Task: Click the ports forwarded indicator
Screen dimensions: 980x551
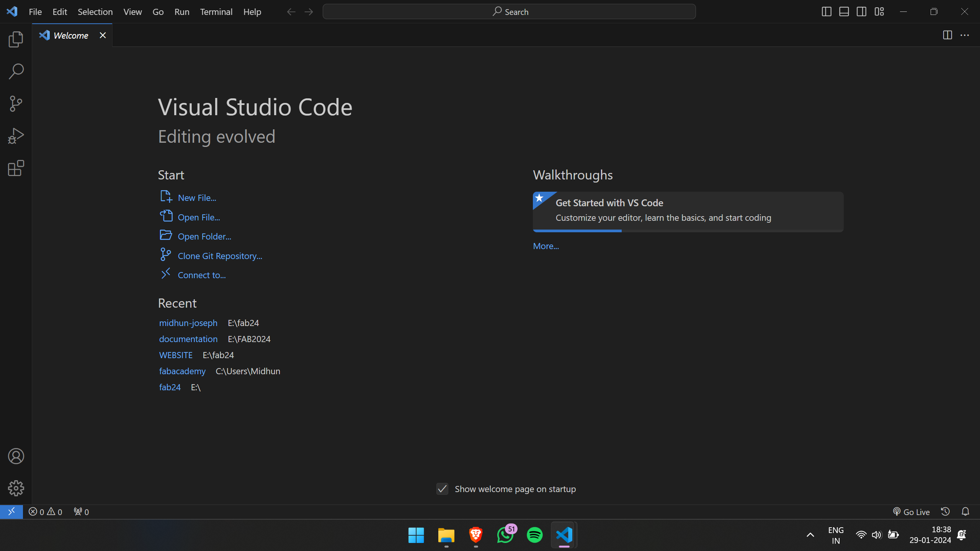Action: (81, 512)
